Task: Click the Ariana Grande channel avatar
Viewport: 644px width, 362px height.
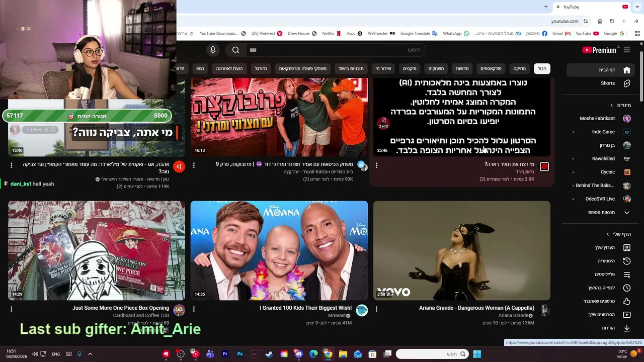Action: click(544, 311)
